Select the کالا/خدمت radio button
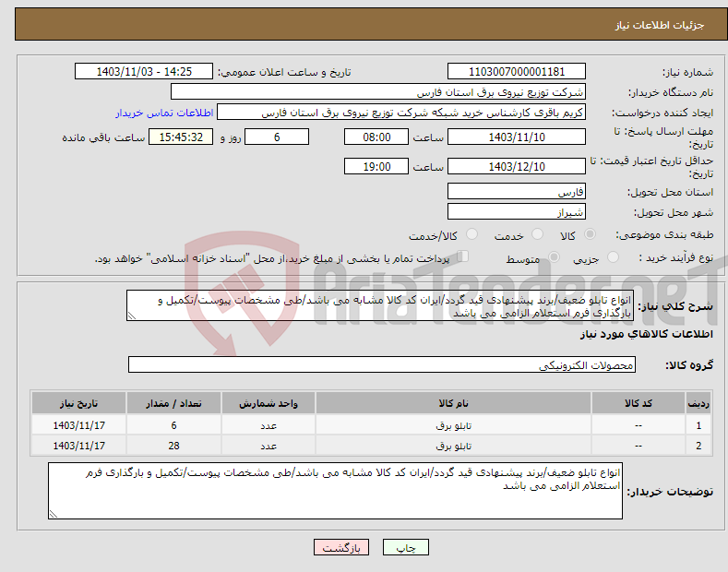Image resolution: width=728 pixels, height=572 pixels. click(x=471, y=234)
